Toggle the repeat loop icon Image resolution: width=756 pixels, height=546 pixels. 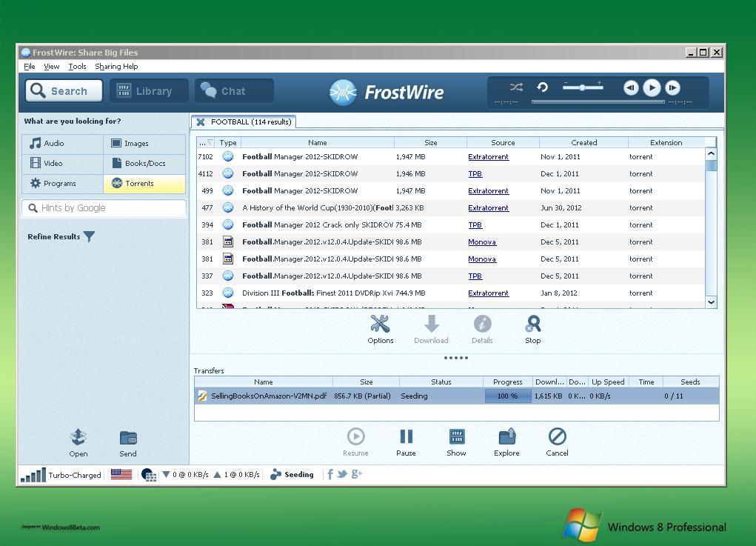click(543, 87)
